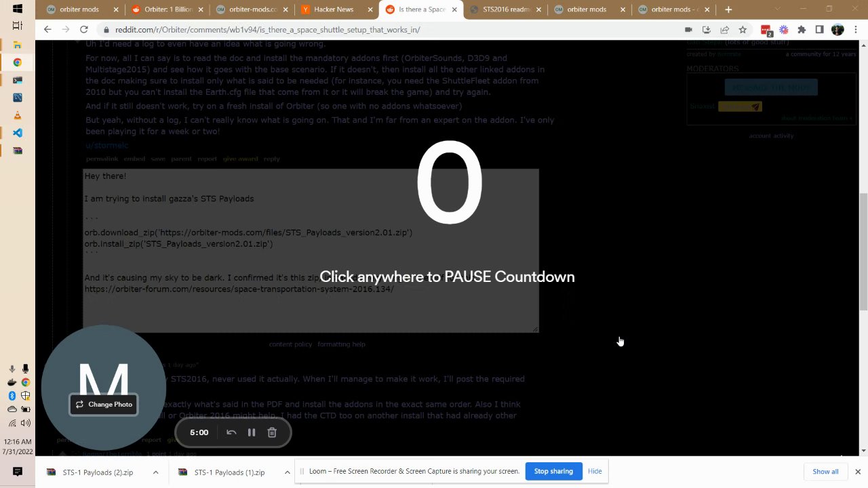Switch to first orbiter mods tab

pos(82,9)
